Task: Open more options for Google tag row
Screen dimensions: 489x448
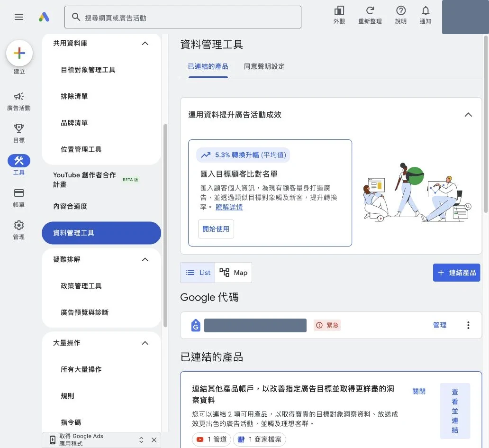Action: coord(468,325)
